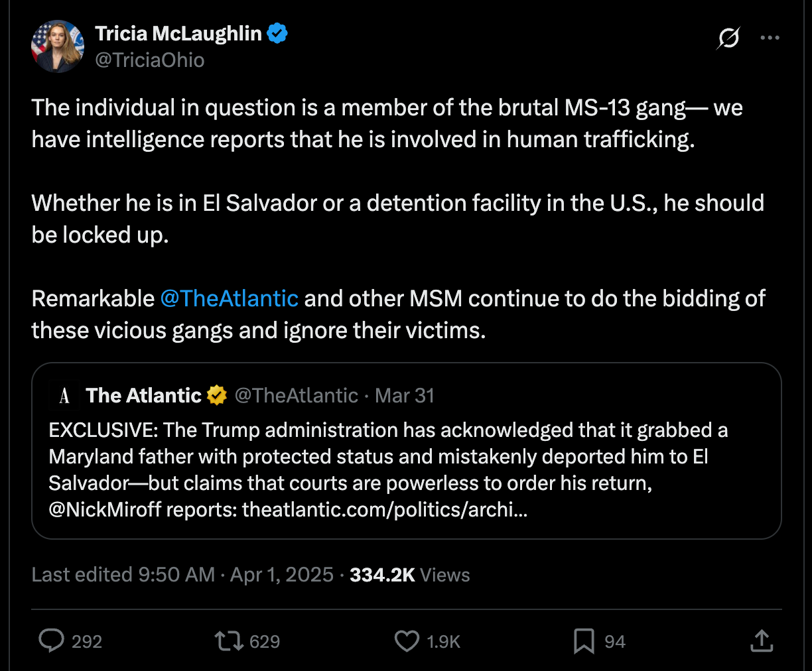Click The Atlantic's avatar in the quote
The width and height of the screenshot is (812, 671).
(64, 395)
